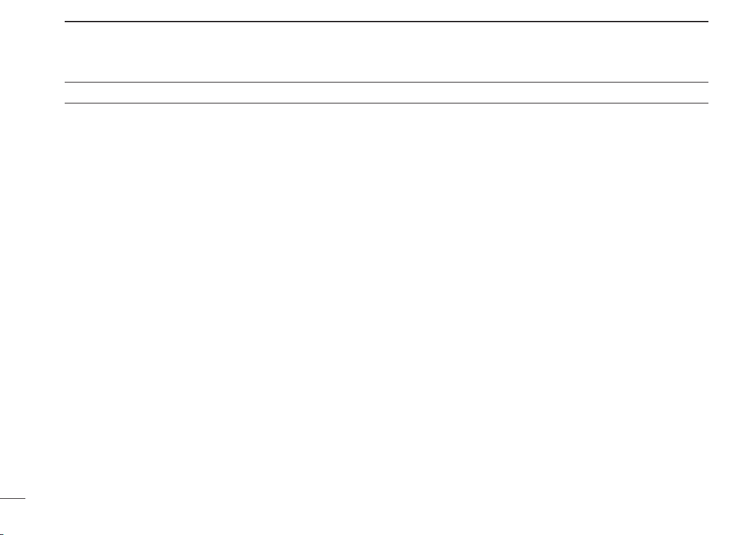The height and width of the screenshot is (535, 756).
Task: Click narrow empty row between lower two rules
Action: pos(386,93)
